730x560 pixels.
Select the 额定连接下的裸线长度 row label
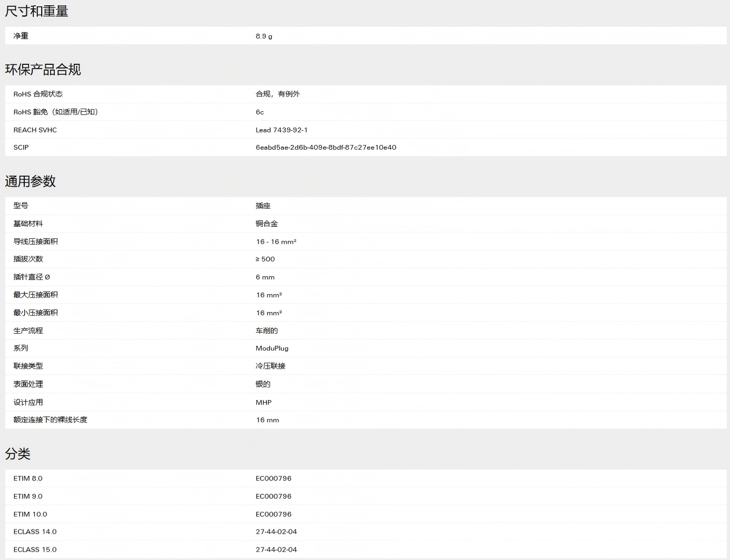(x=50, y=420)
